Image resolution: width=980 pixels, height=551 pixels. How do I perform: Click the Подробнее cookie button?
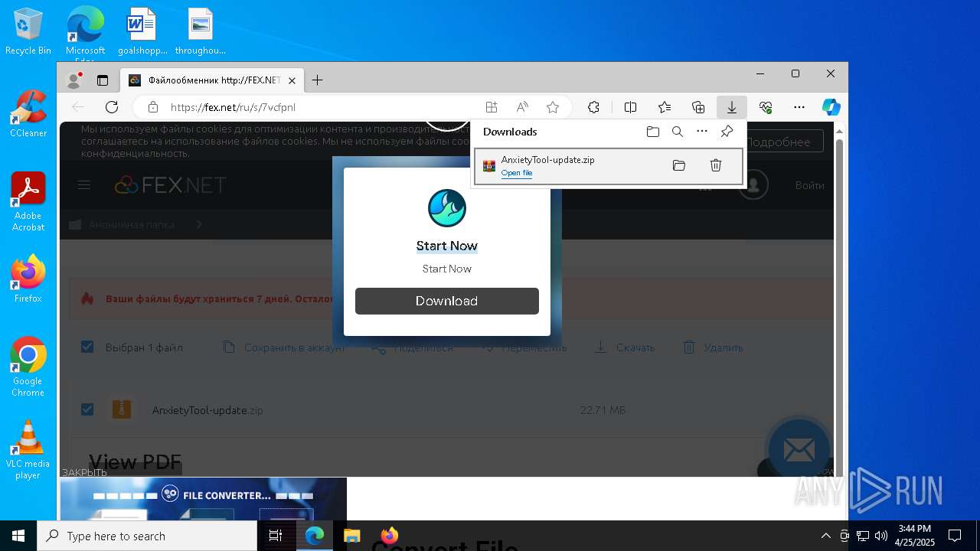pos(778,142)
